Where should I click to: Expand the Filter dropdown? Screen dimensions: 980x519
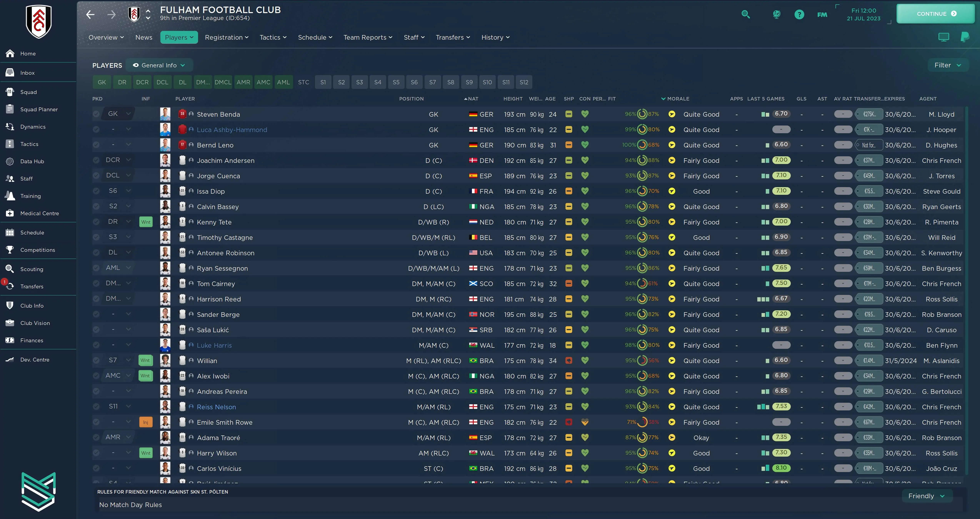[x=948, y=65]
